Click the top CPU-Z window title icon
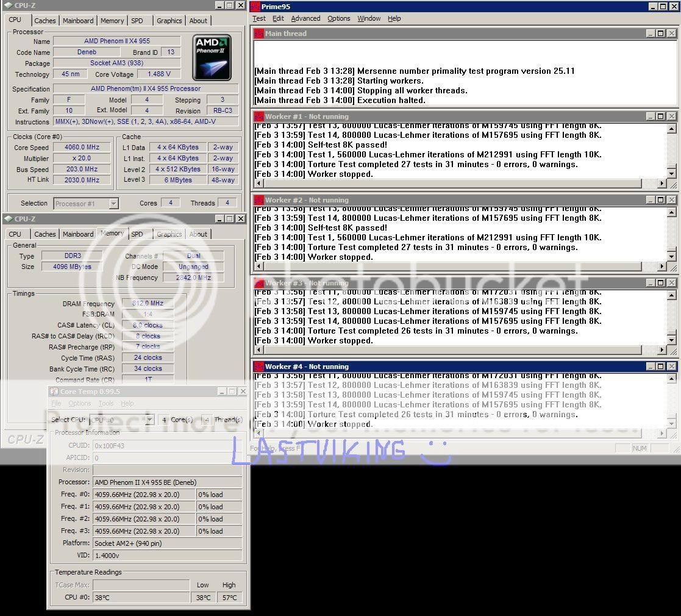The width and height of the screenshot is (681, 616). click(x=7, y=5)
